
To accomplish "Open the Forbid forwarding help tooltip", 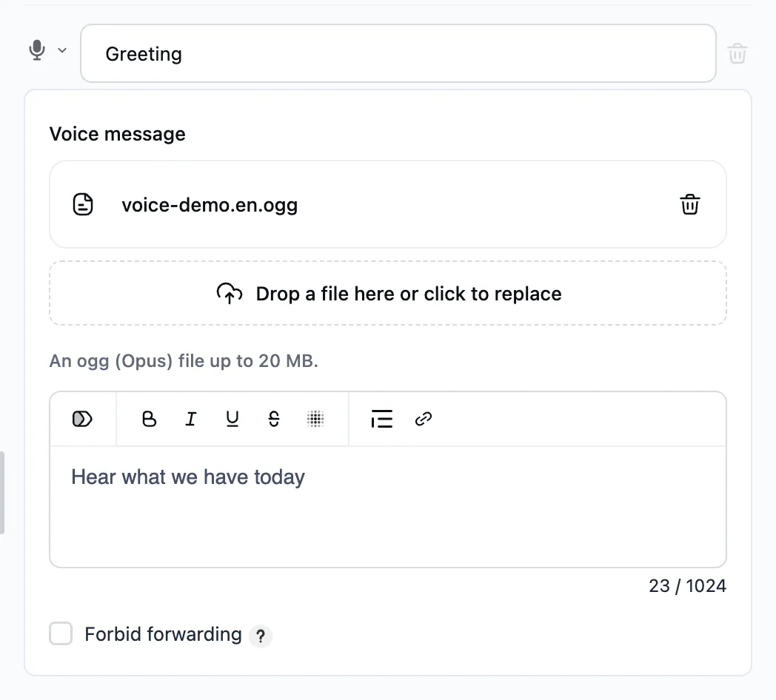I will tap(261, 636).
